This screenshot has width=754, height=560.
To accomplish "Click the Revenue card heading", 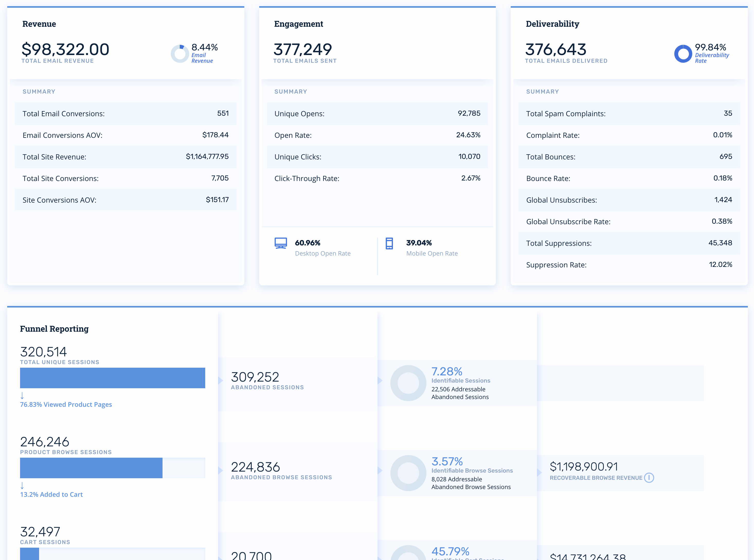I will pyautogui.click(x=39, y=24).
